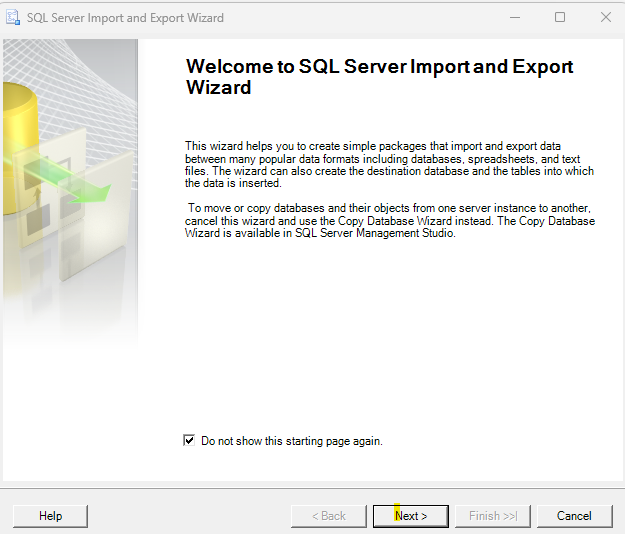Minimize the wizard window

515,18
